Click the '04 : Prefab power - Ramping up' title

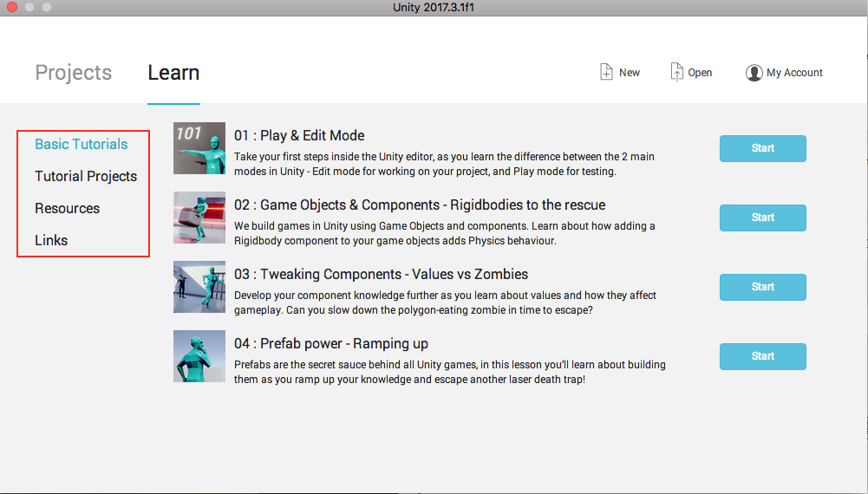(x=331, y=343)
